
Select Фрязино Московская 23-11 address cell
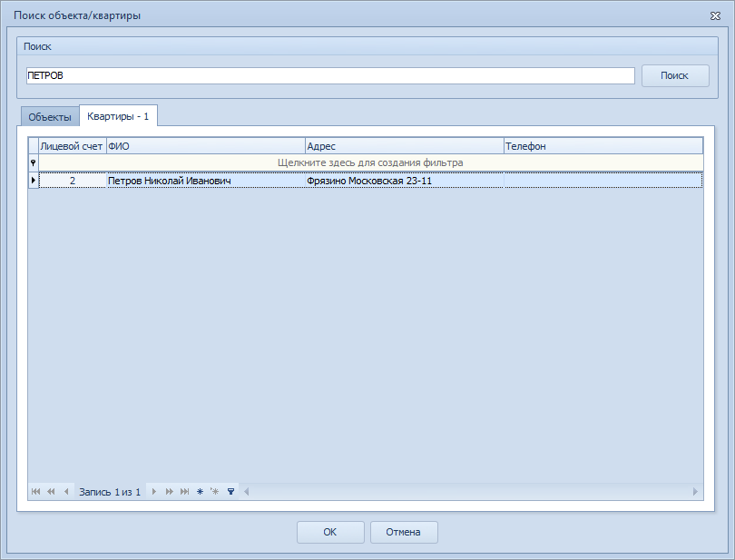click(x=405, y=181)
